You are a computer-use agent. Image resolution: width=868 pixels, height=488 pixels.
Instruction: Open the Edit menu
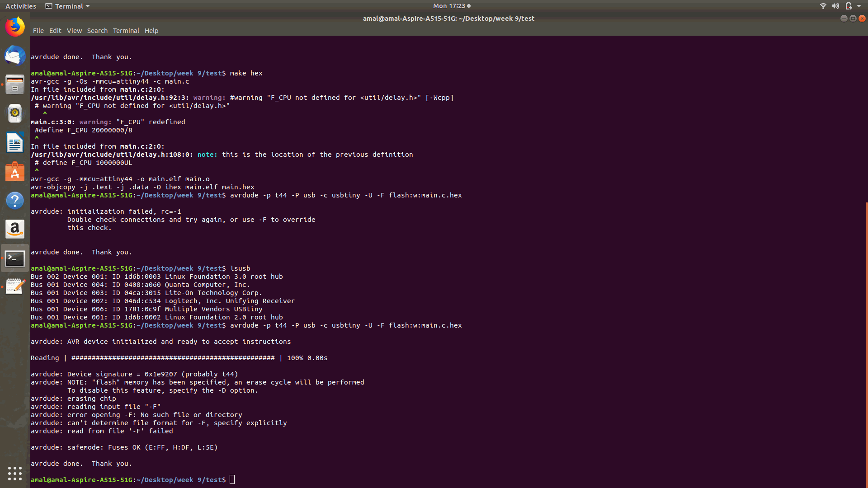click(55, 31)
